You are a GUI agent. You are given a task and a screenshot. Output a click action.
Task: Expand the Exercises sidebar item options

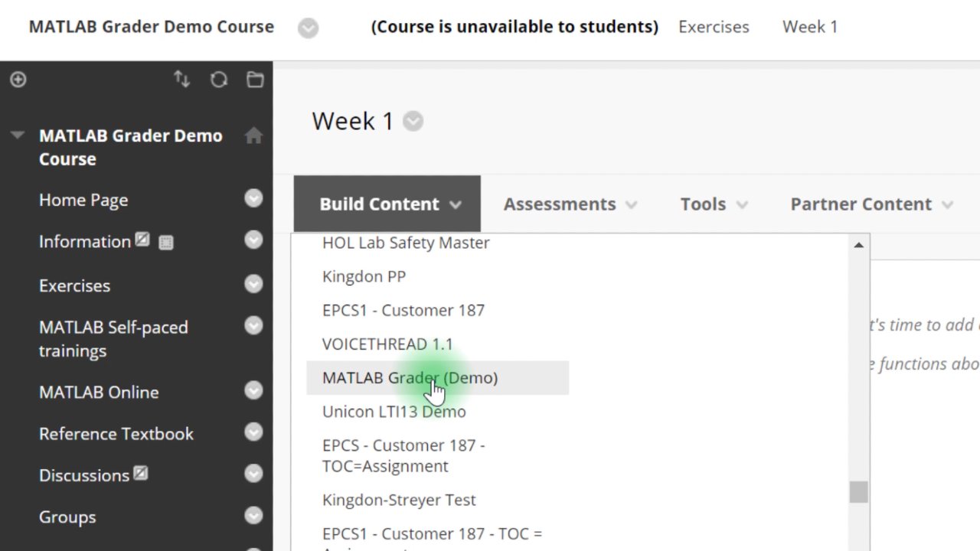click(253, 284)
